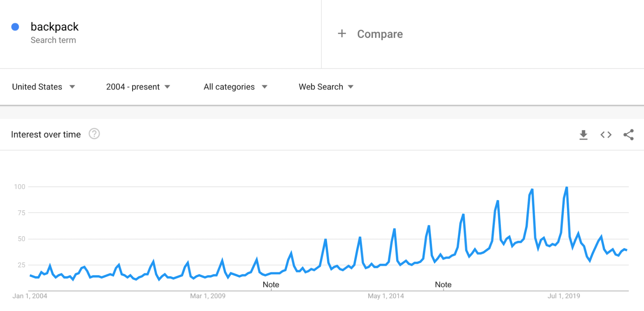Click the Jan 1, 2004 axis label
The height and width of the screenshot is (311, 644).
pos(30,296)
